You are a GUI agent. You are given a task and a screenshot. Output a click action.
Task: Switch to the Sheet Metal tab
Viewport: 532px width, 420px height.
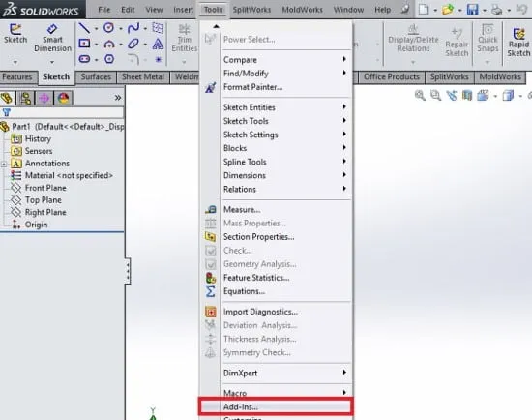143,77
